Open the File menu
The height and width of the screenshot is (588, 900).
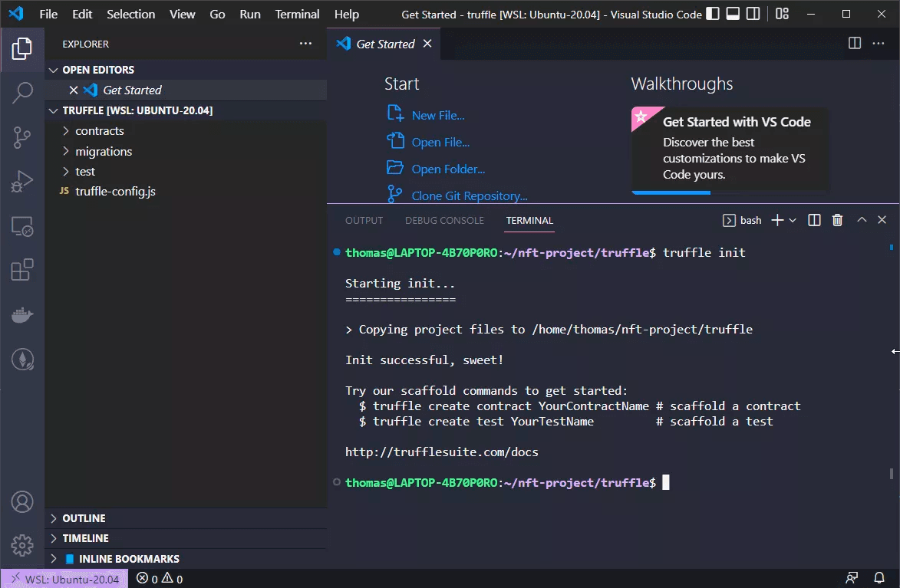(x=48, y=15)
